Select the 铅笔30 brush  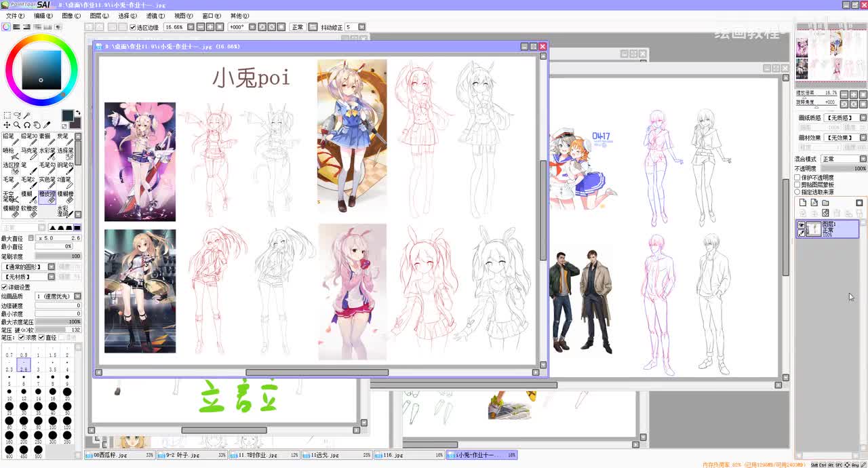28,140
